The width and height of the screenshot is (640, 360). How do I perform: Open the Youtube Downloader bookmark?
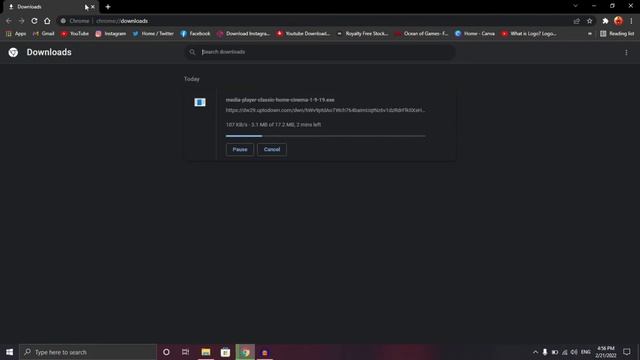click(303, 34)
